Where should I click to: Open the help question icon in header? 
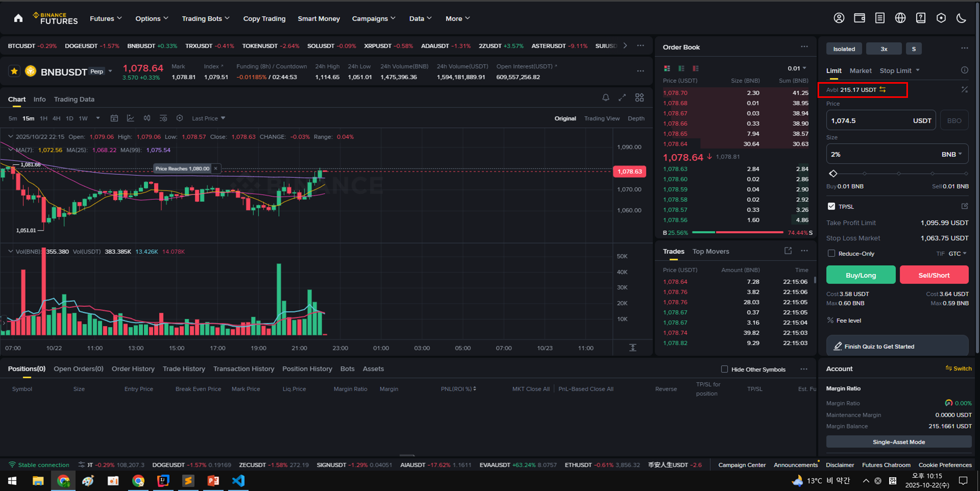coord(921,18)
